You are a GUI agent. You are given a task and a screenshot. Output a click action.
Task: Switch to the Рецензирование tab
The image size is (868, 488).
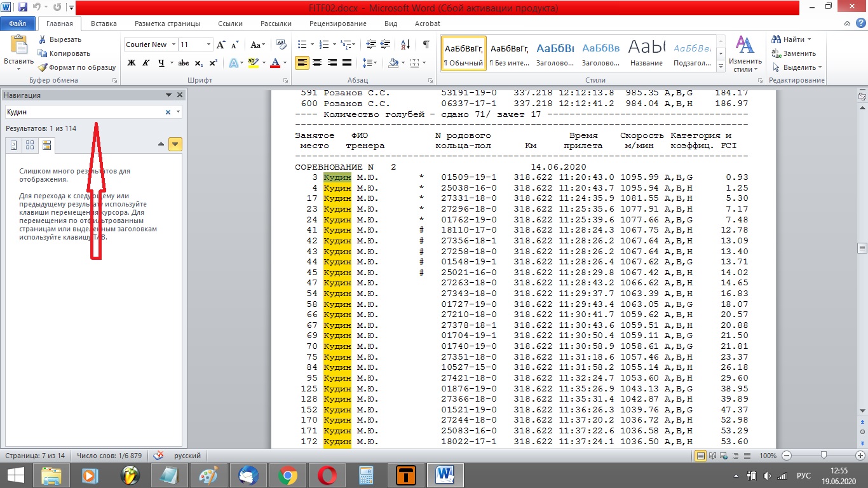337,24
